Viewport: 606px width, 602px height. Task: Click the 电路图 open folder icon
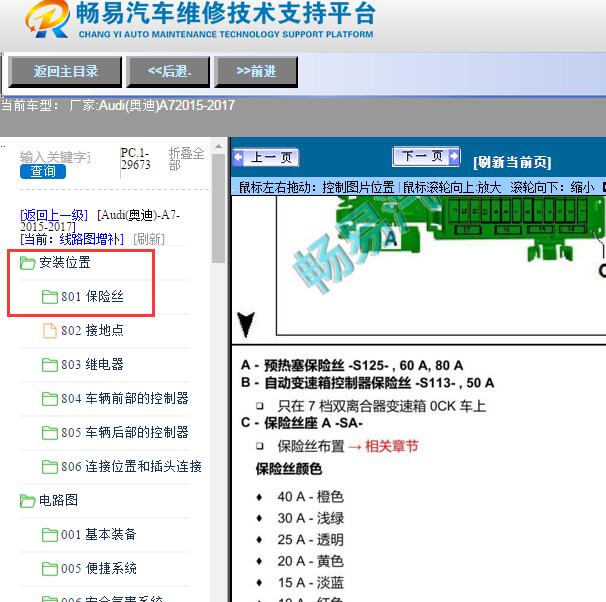pos(27,501)
